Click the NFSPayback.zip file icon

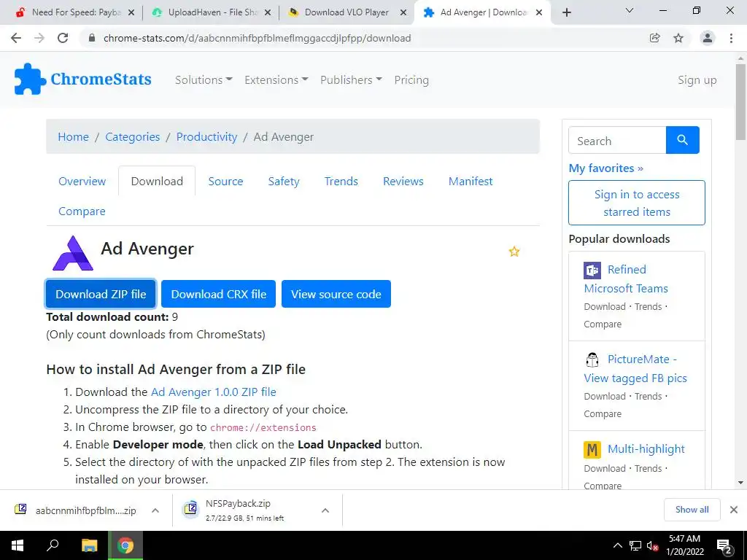tap(190, 509)
